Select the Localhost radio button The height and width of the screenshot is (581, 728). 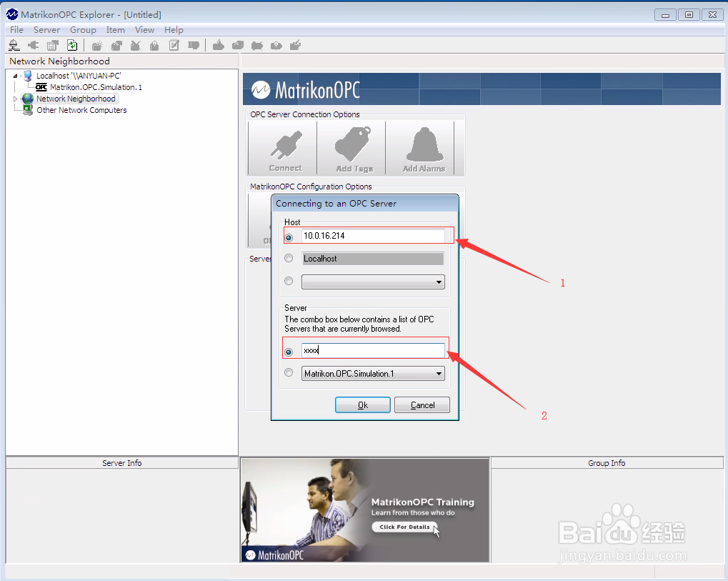point(289,258)
